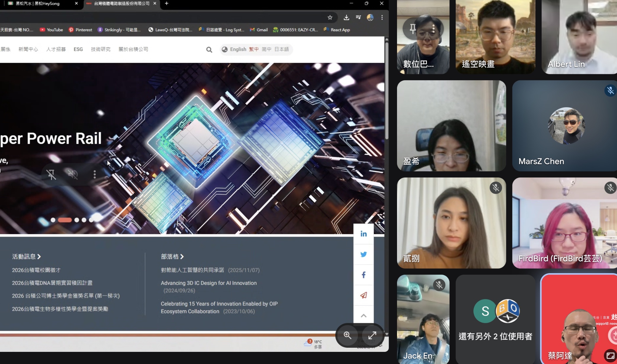Viewport: 617px width, 364px height.
Task: Open the ESG menu item
Action: [78, 49]
